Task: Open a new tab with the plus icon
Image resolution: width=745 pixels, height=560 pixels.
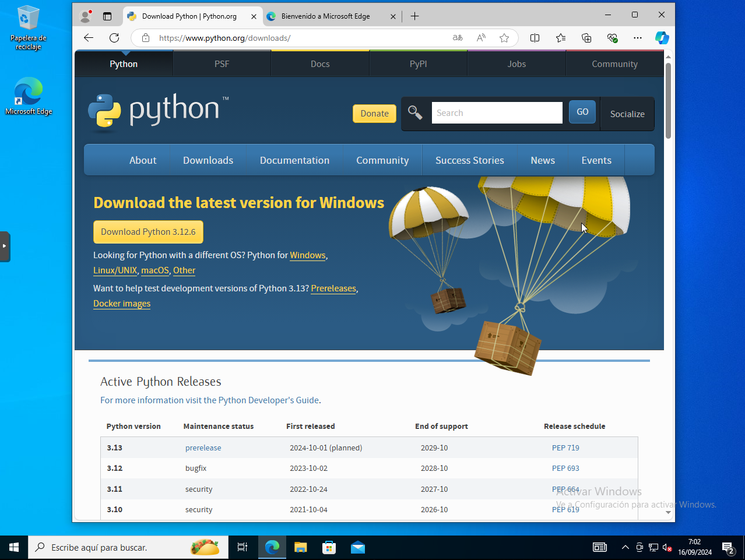Action: pyautogui.click(x=414, y=16)
